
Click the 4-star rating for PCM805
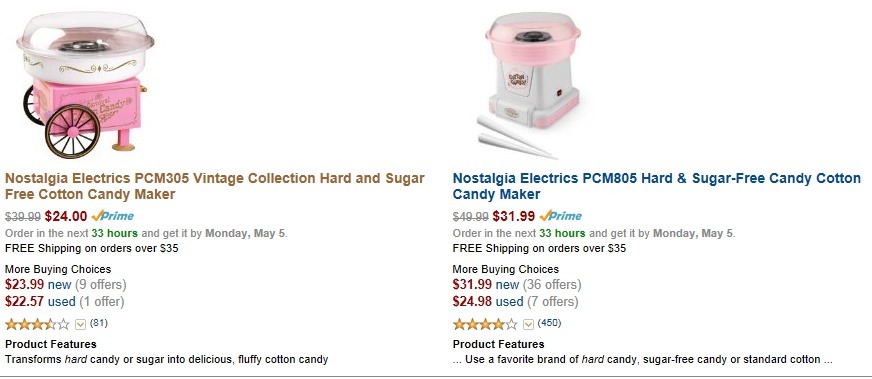point(485,324)
